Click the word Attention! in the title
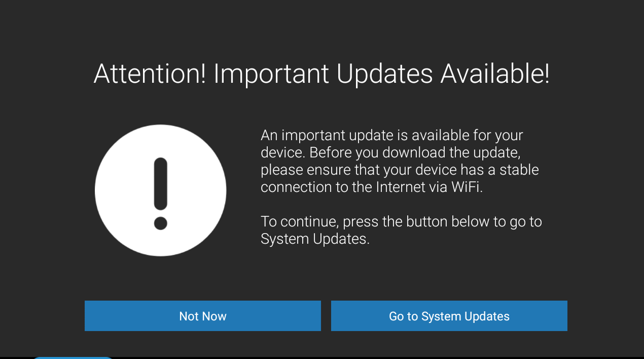This screenshot has width=644, height=359. click(150, 74)
